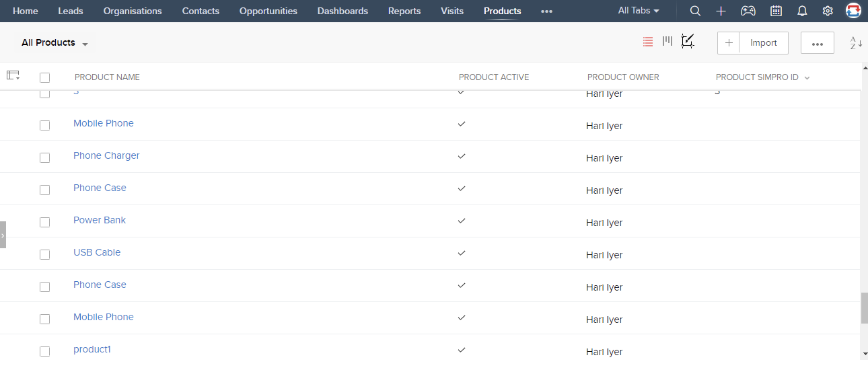Image resolution: width=868 pixels, height=372 pixels.
Task: Open the Power Bank product link
Action: [100, 220]
